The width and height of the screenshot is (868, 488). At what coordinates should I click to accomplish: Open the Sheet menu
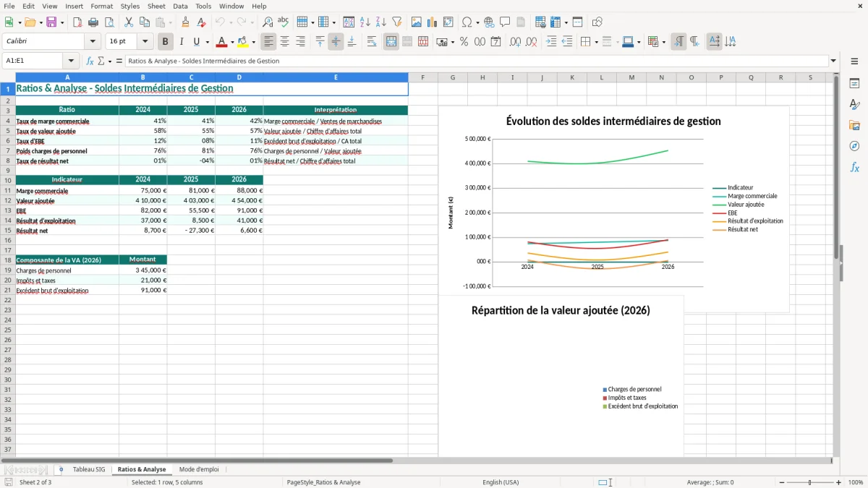tap(156, 6)
